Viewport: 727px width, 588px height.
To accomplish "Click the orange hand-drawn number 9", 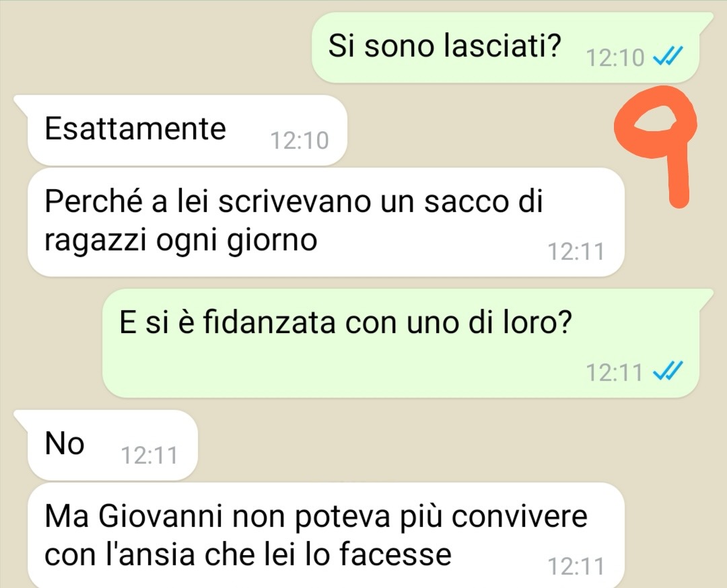I will click(656, 145).
